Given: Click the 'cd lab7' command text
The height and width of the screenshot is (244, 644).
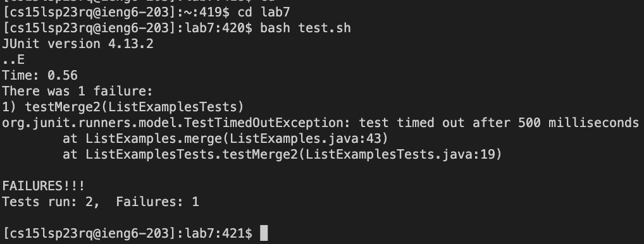Looking at the screenshot, I should (264, 12).
